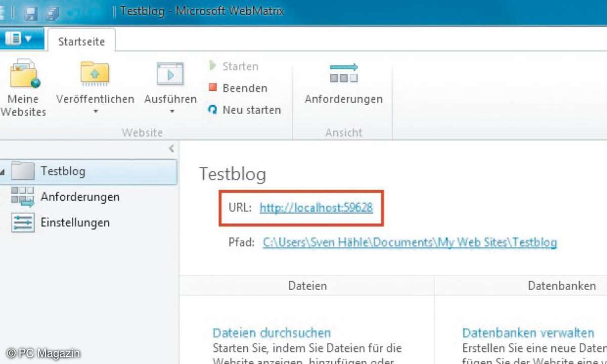
Task: Click the window title 'Testblog - Microsoft WebMatrix'
Action: pos(202,11)
